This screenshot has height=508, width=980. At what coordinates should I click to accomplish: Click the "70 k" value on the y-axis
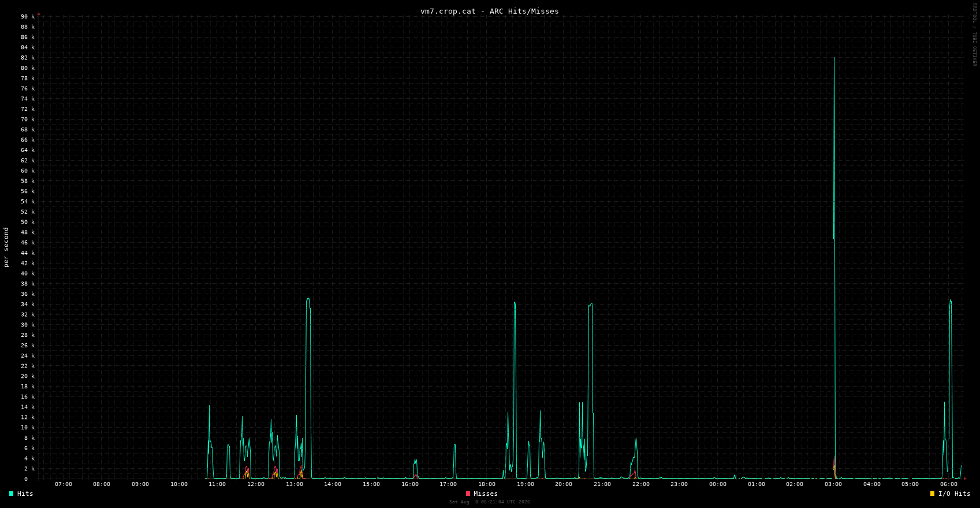(28, 120)
